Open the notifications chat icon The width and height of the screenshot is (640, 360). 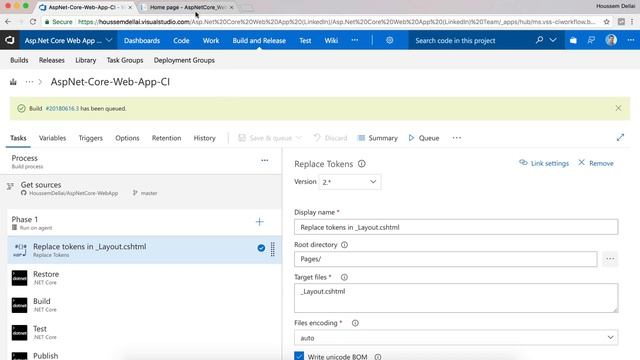(x=591, y=40)
